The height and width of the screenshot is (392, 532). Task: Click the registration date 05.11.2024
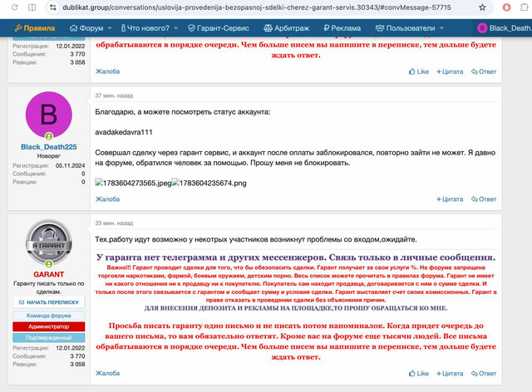point(70,165)
